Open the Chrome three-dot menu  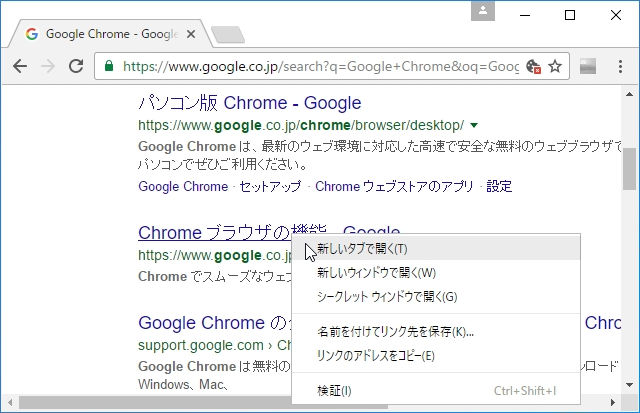pyautogui.click(x=620, y=66)
